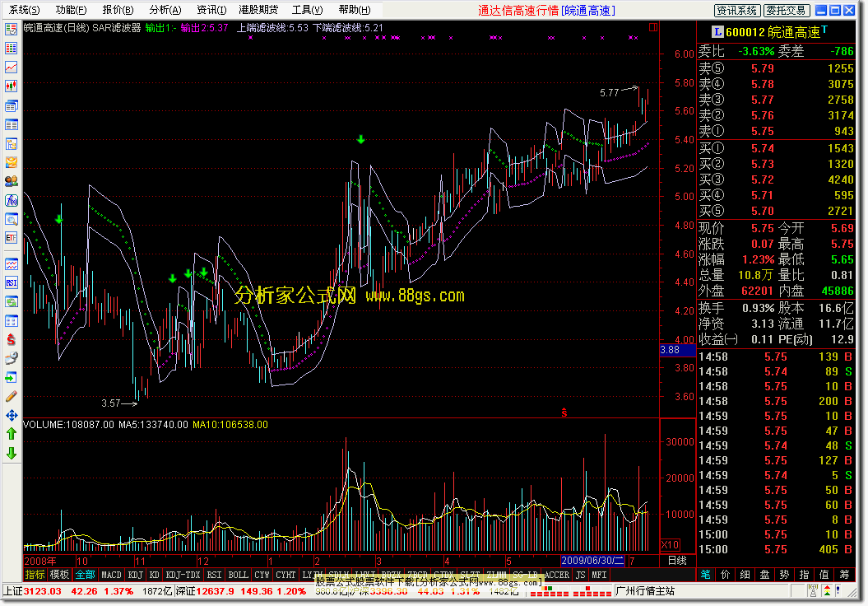
Task: Select the 指标 tab
Action: [35, 575]
